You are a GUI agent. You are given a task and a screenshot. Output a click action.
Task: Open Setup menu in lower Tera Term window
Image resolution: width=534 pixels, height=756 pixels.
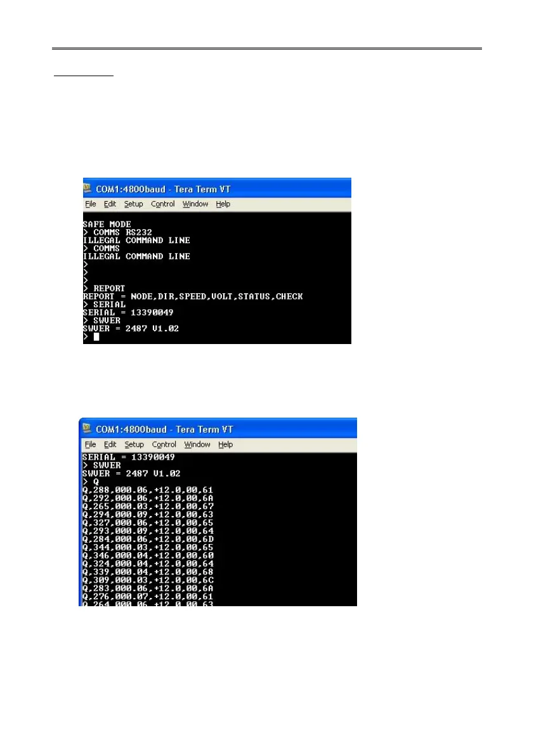[x=134, y=444]
